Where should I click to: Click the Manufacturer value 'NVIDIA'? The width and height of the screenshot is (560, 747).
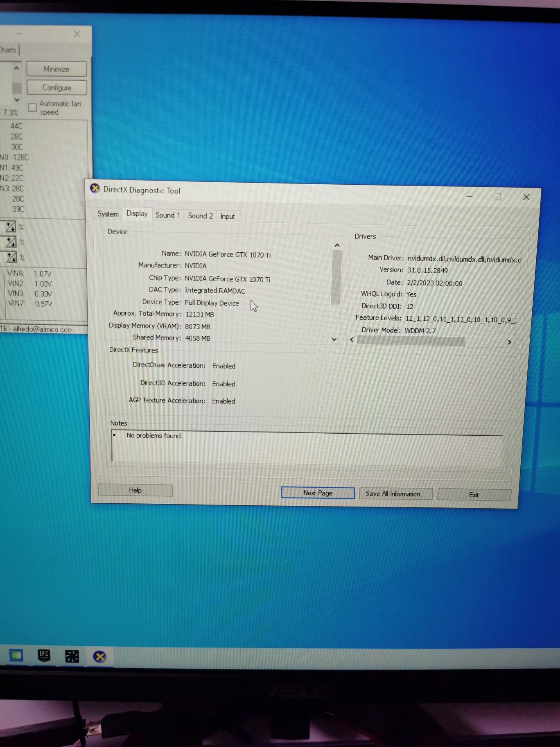195,266
